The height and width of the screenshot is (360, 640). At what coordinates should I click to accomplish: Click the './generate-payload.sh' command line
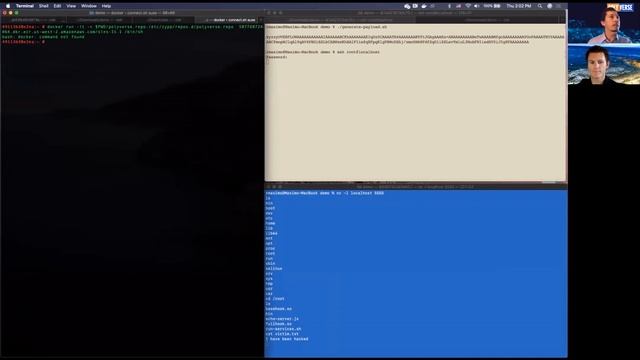point(327,27)
